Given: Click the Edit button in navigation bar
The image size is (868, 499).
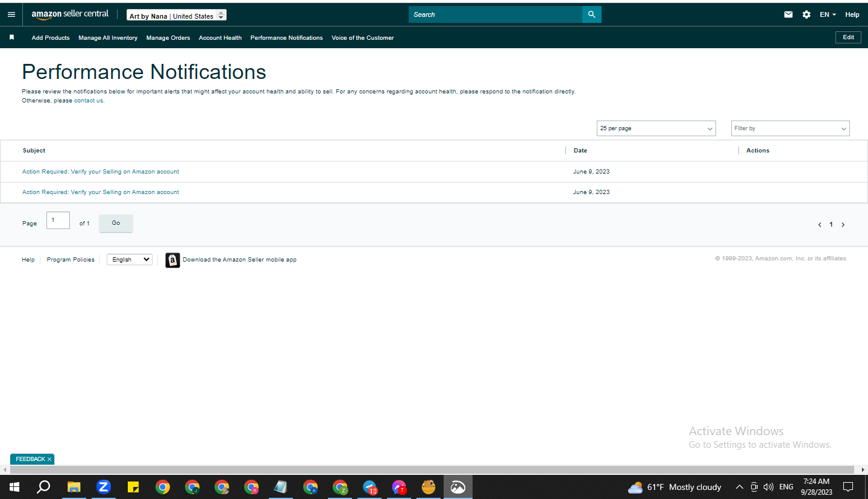Looking at the screenshot, I should [848, 37].
